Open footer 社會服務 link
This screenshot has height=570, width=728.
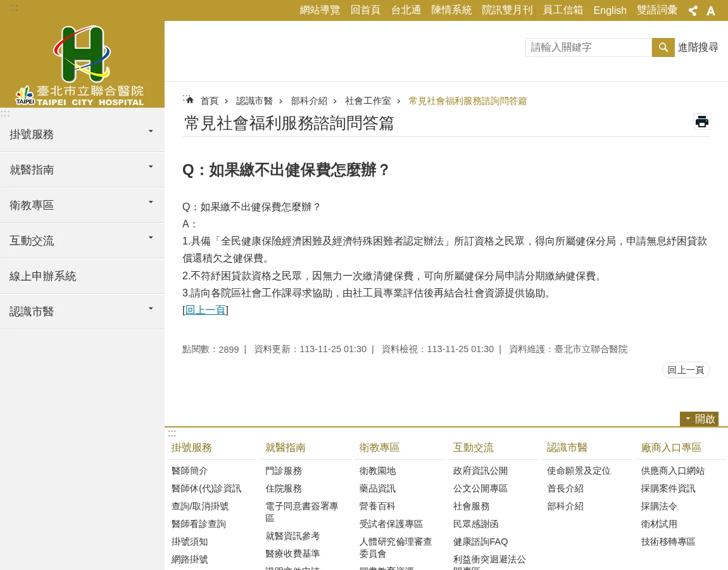coord(471,507)
